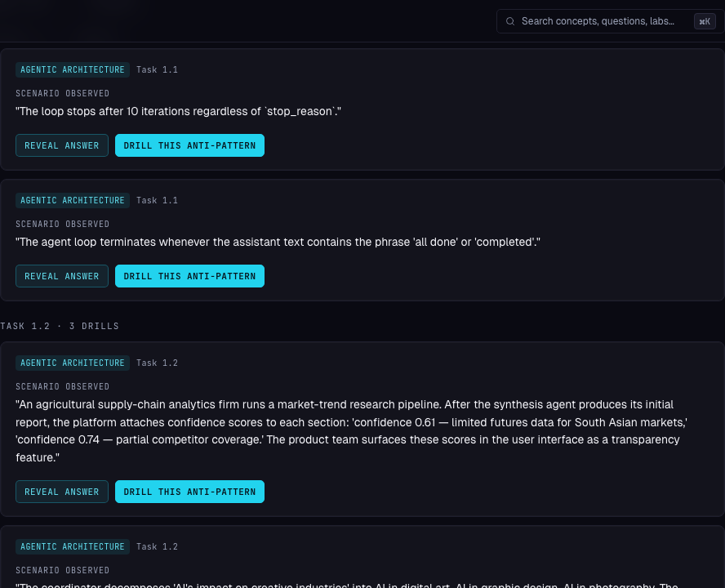The width and height of the screenshot is (725, 588).
Task: Click the search magnifier icon
Action: coord(510,21)
